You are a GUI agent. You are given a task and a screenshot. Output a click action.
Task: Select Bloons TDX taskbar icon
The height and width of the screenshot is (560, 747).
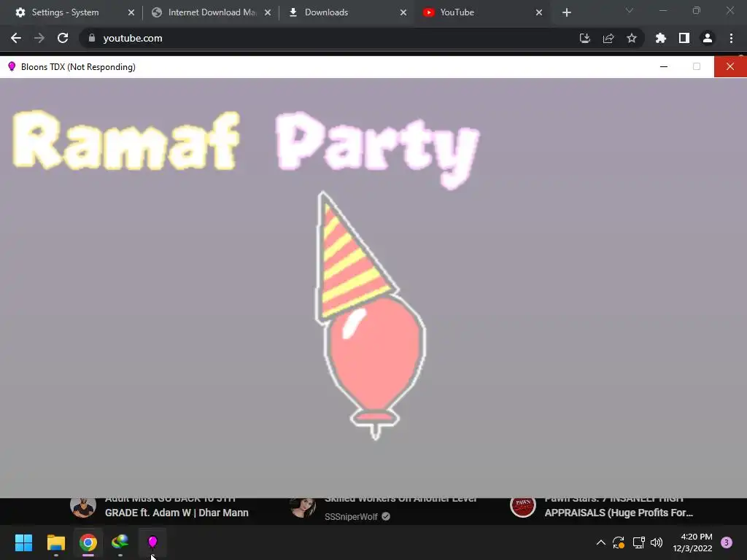click(x=152, y=542)
